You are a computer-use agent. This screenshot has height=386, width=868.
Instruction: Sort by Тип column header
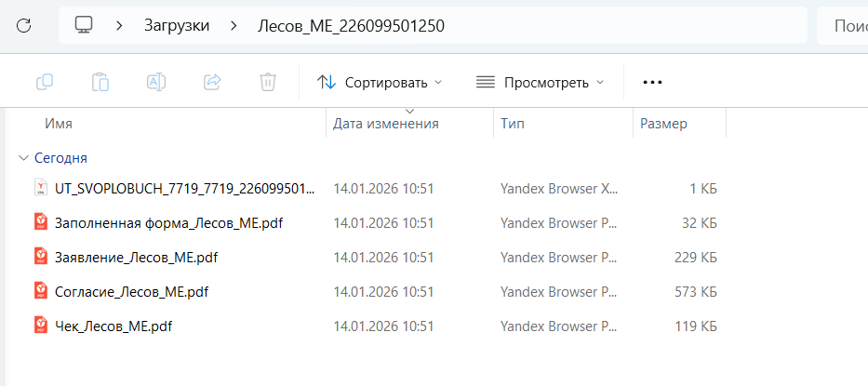pos(513,124)
